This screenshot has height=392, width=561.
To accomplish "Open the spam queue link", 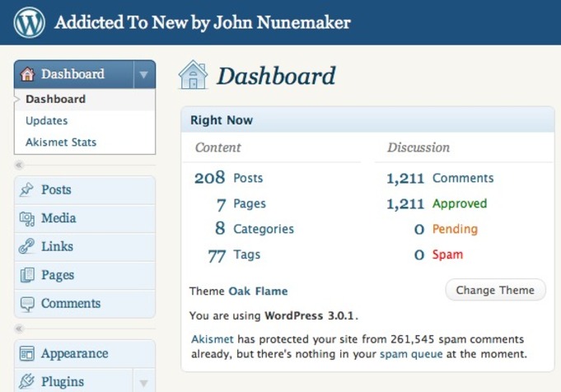I will (x=411, y=354).
